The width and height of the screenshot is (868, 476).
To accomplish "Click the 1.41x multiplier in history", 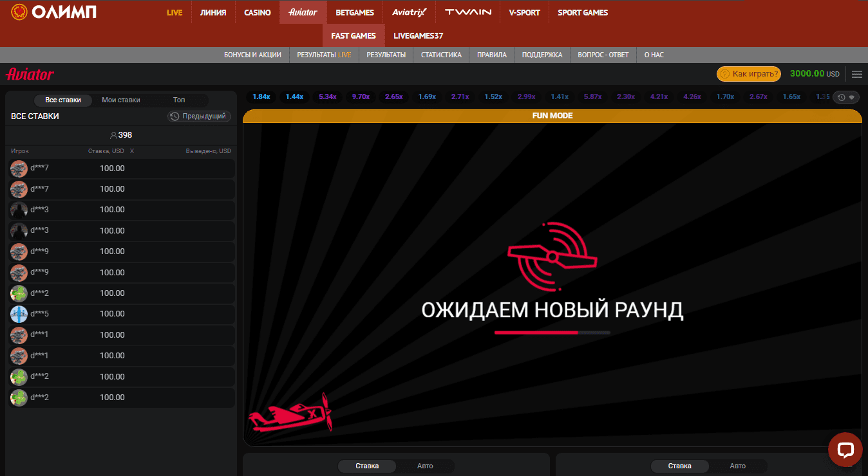I will coord(560,97).
